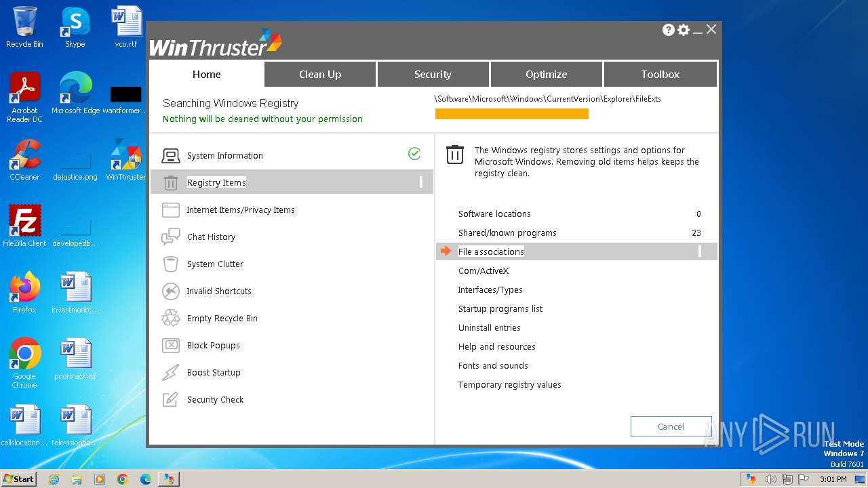Viewport: 868px width, 488px height.
Task: Click the taskbar clock showing 3:01 PM
Action: (833, 479)
